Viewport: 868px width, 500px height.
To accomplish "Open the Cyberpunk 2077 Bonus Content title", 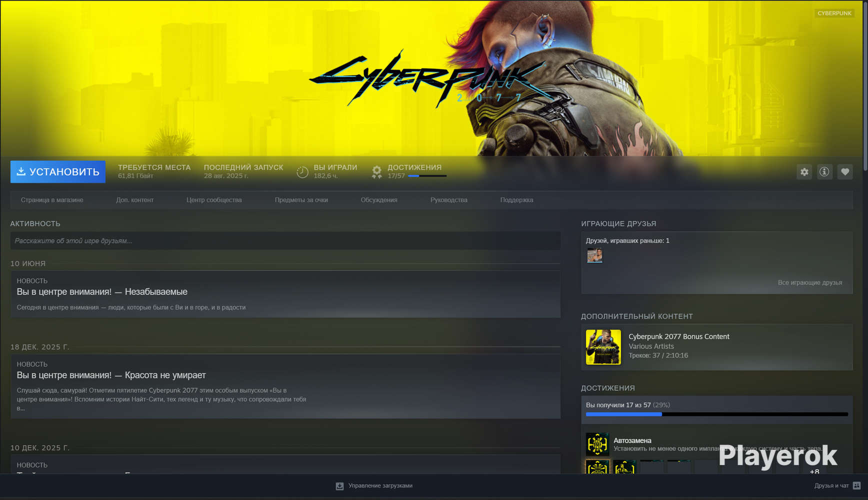I will [679, 336].
